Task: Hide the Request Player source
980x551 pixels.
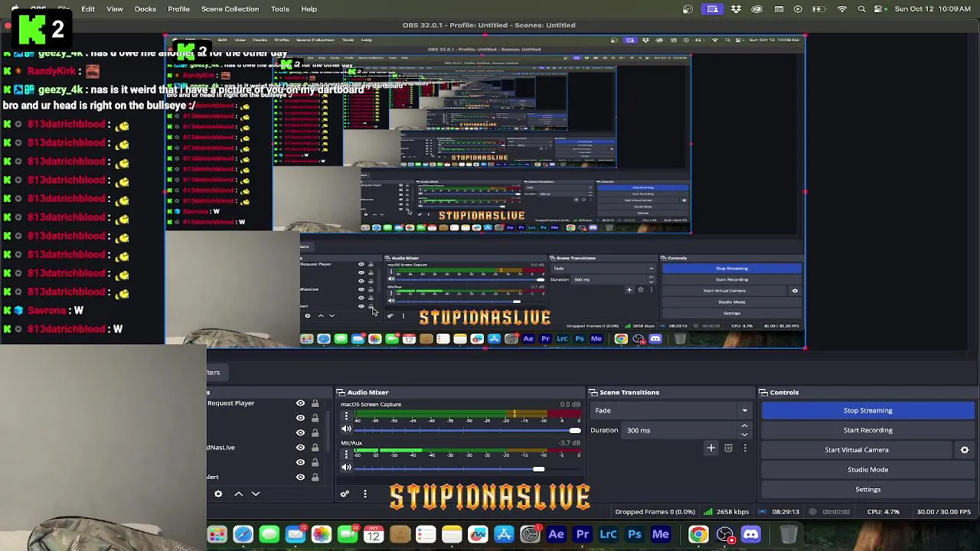Action: (300, 403)
